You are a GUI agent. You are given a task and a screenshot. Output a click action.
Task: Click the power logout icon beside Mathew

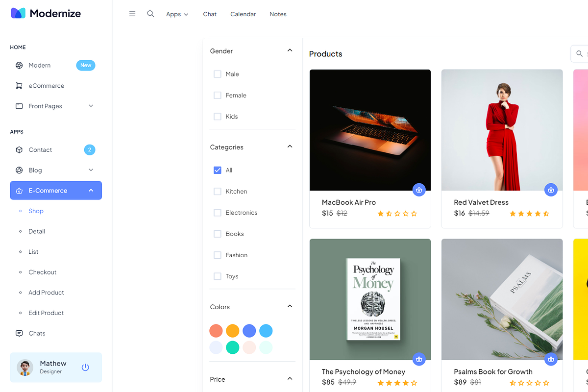tap(85, 367)
